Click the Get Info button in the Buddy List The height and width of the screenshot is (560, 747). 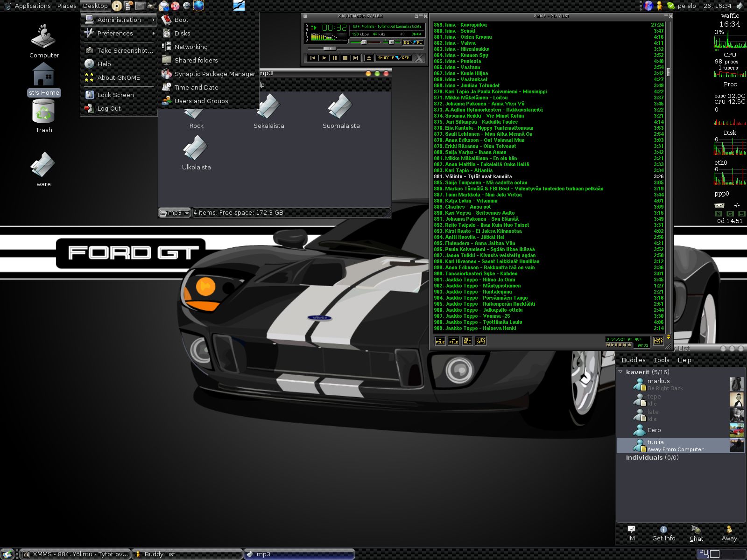[663, 533]
